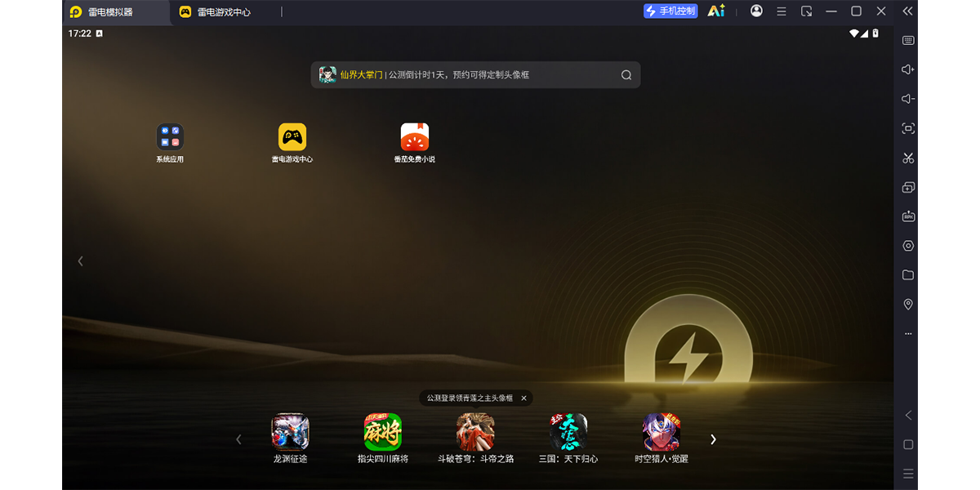Screen dimensions: 980x490
Task: Open the shared folder icon
Action: [x=908, y=275]
